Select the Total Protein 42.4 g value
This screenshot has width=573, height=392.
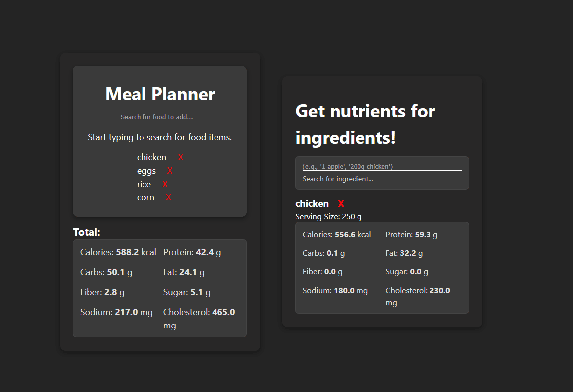[192, 252]
